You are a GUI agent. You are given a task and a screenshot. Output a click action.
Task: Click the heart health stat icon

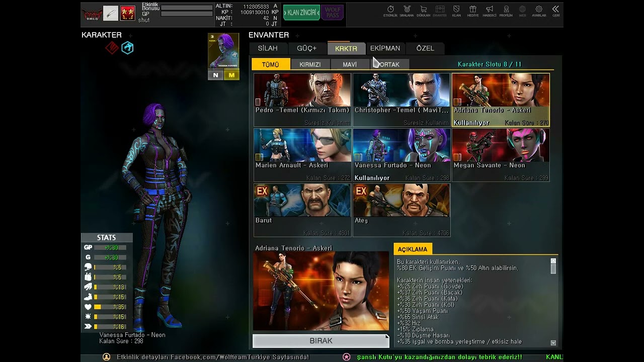click(x=88, y=307)
